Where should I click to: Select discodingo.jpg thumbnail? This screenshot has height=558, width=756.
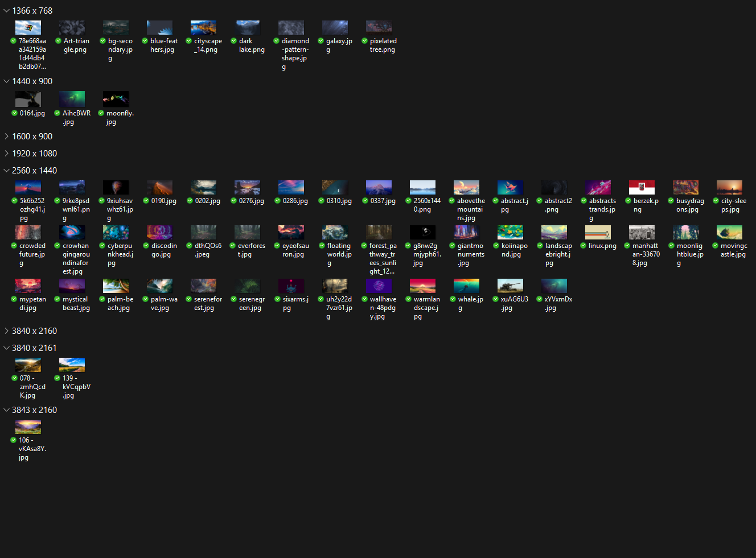(159, 232)
